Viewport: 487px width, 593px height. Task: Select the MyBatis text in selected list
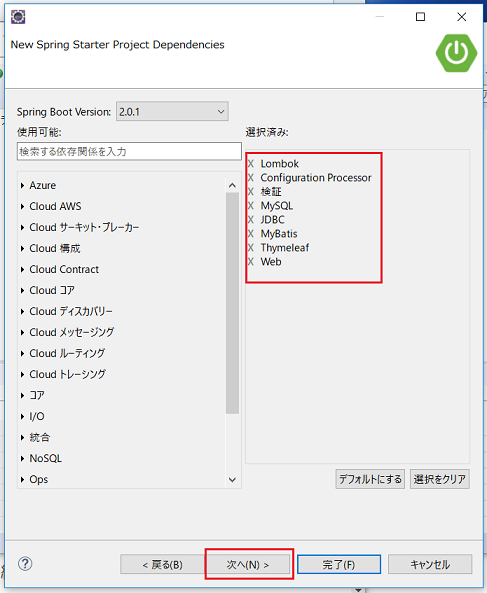point(279,234)
